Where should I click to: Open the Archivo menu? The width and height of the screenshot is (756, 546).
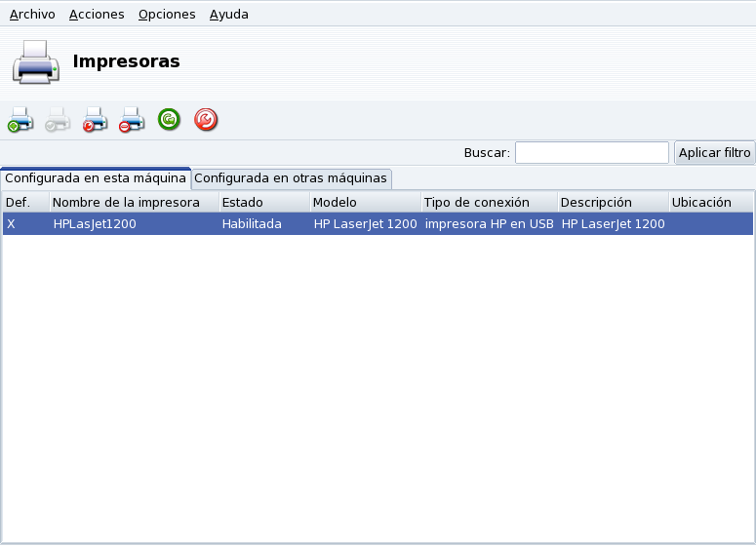point(32,15)
